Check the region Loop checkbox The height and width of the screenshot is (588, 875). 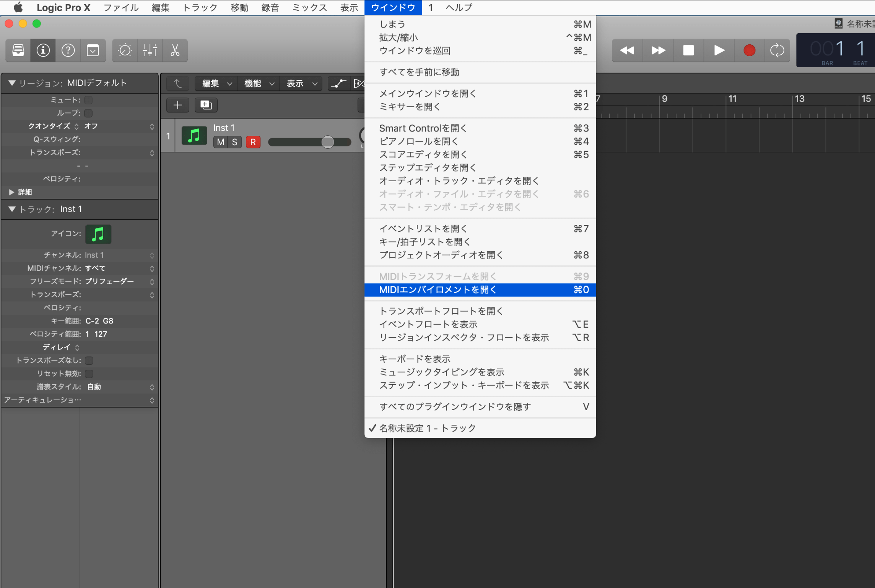(88, 113)
